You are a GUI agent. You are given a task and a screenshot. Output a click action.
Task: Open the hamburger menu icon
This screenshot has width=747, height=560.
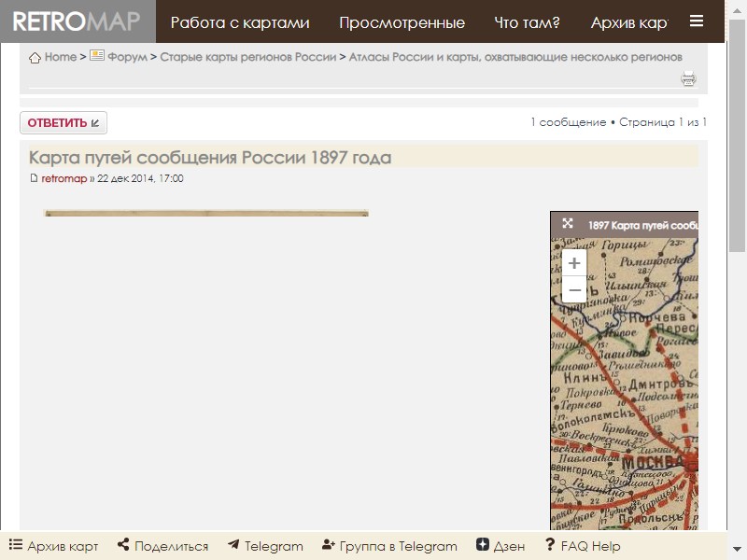[x=697, y=21]
